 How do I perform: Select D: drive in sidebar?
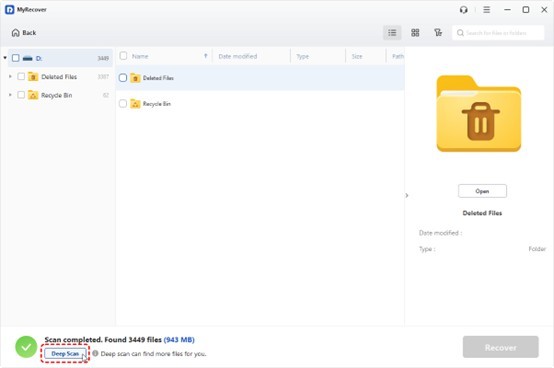tap(60, 58)
